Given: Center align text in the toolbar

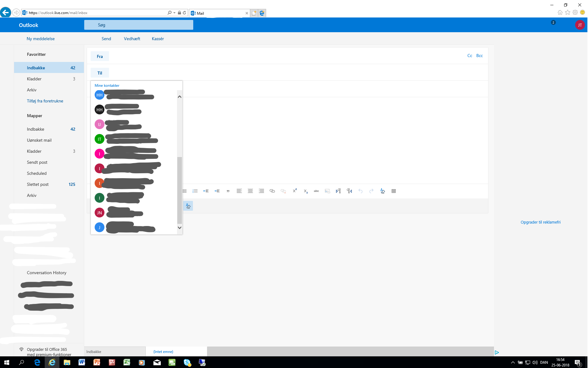Looking at the screenshot, I should point(250,191).
